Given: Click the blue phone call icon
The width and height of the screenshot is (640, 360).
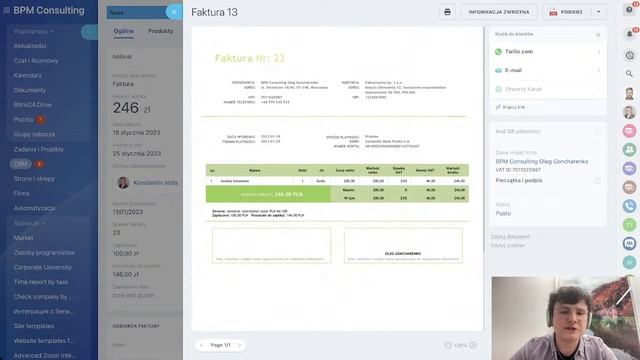Looking at the screenshot, I should [x=629, y=206].
